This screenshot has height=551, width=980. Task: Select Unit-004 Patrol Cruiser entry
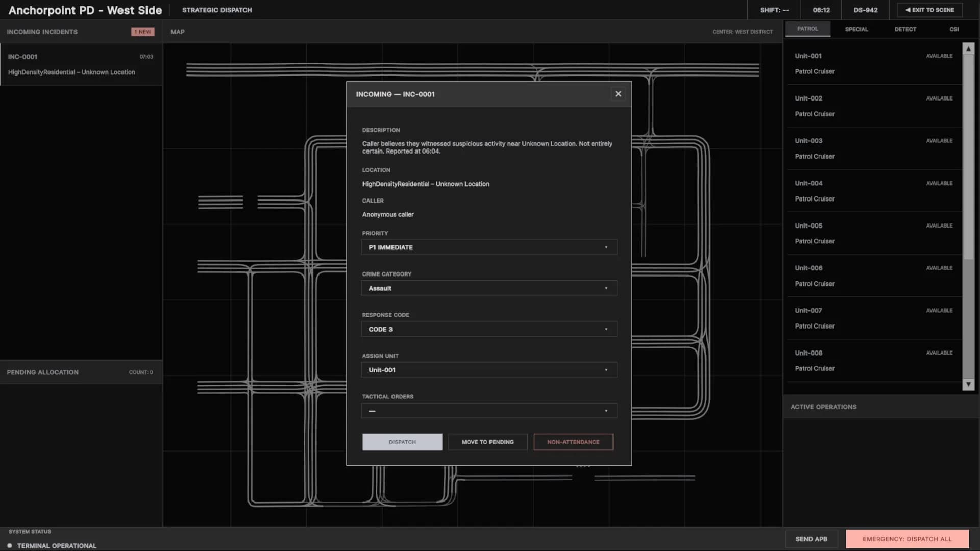873,191
